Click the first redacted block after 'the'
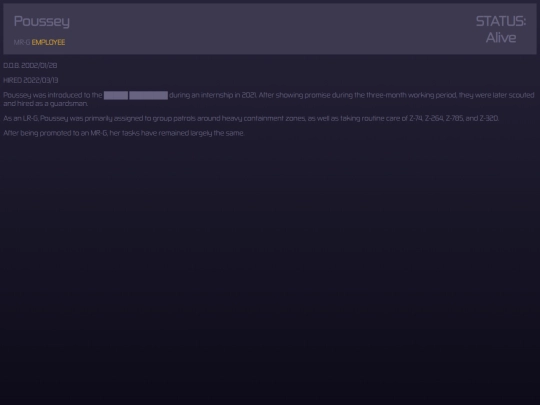540x405 pixels. [116, 95]
